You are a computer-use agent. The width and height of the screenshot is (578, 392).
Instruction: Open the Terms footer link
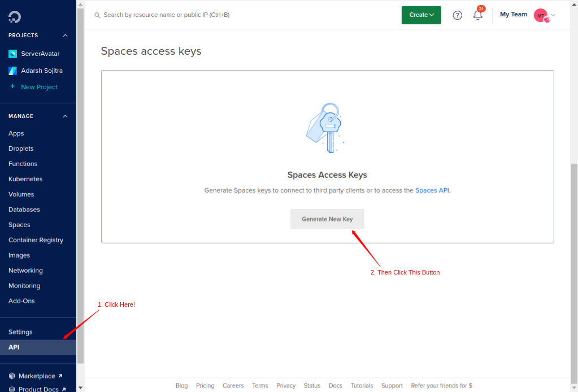click(x=260, y=386)
